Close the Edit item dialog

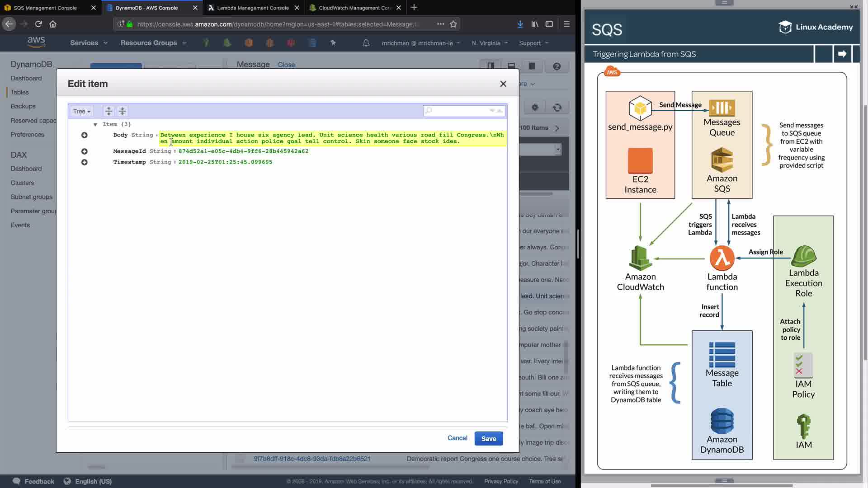tap(503, 84)
